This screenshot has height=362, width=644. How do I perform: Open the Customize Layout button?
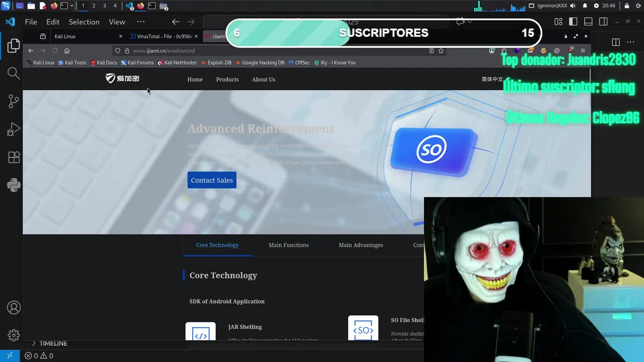click(558, 22)
